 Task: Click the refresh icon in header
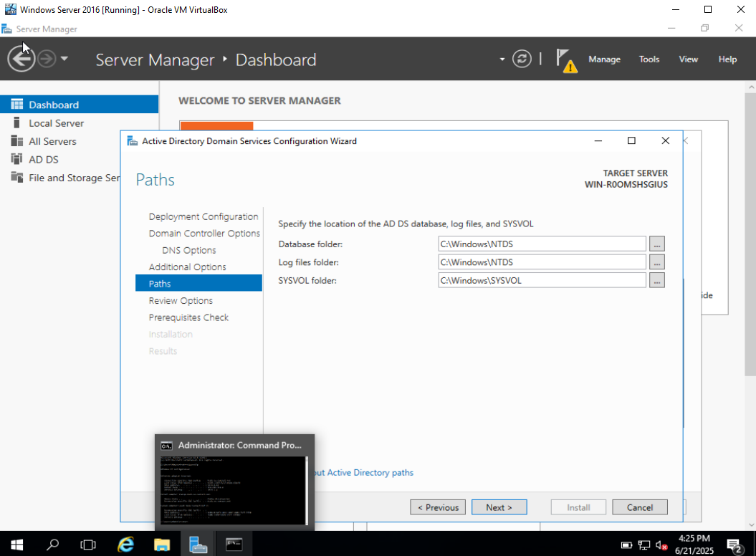pyautogui.click(x=522, y=59)
